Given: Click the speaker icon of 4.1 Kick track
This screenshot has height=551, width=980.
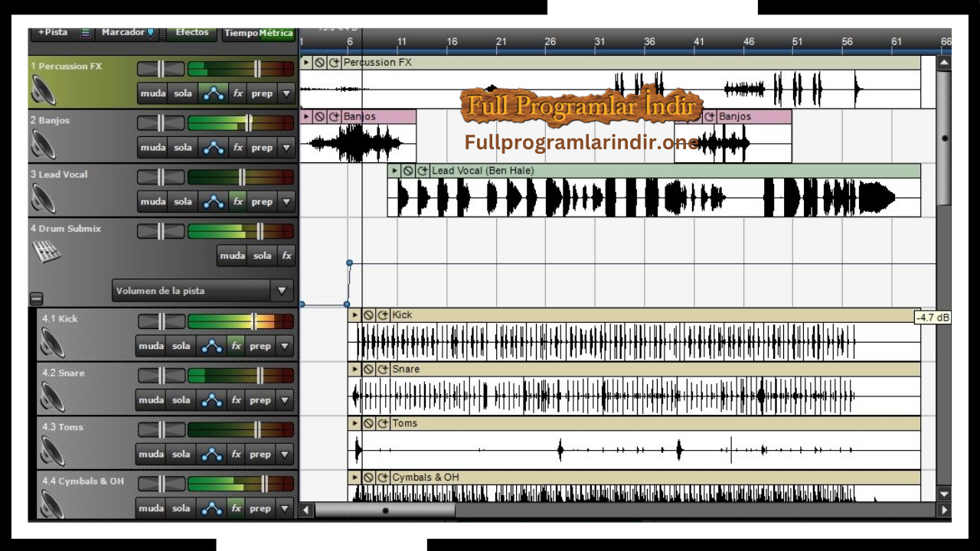Looking at the screenshot, I should [53, 344].
